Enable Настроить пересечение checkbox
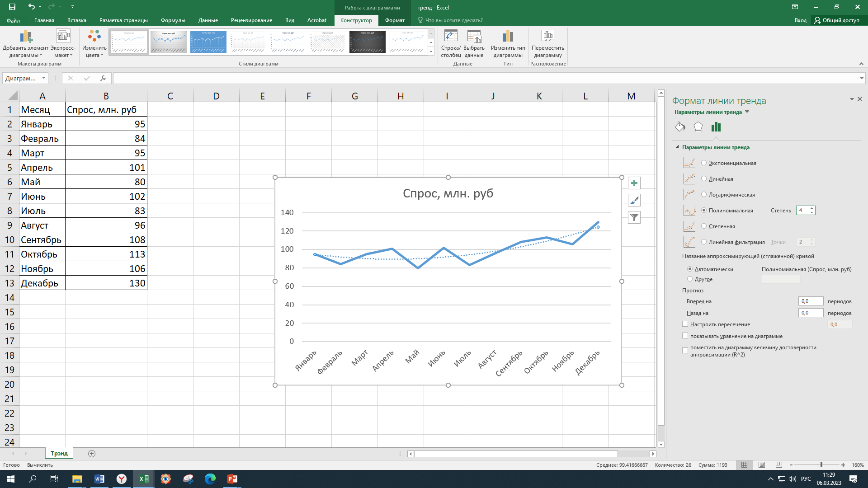Viewport: 868px width, 488px height. point(685,324)
